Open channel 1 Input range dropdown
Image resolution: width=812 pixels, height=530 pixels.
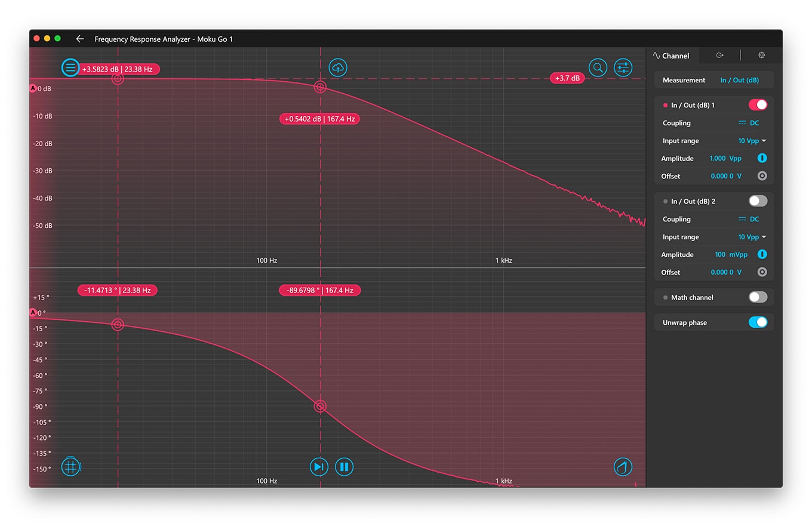[x=752, y=141]
